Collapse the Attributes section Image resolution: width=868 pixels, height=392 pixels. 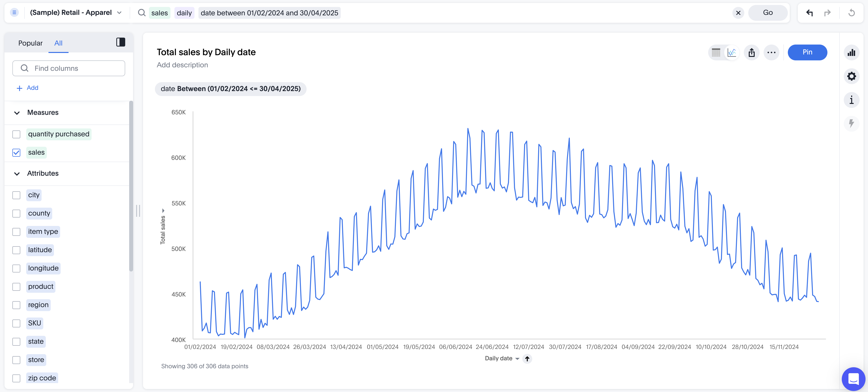tap(16, 173)
